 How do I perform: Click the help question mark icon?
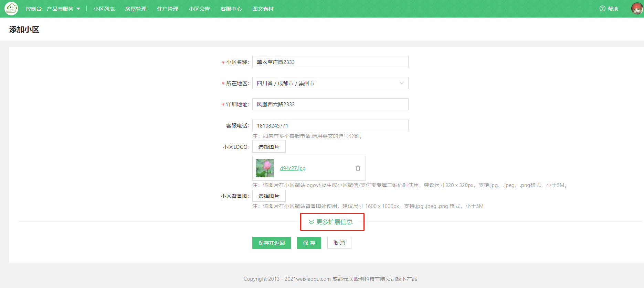click(x=602, y=9)
